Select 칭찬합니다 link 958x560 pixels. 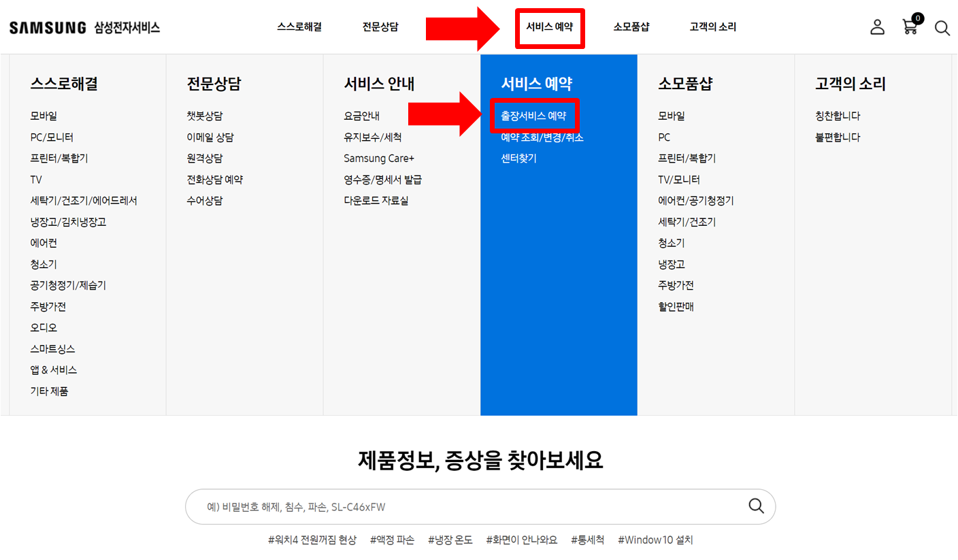point(838,116)
